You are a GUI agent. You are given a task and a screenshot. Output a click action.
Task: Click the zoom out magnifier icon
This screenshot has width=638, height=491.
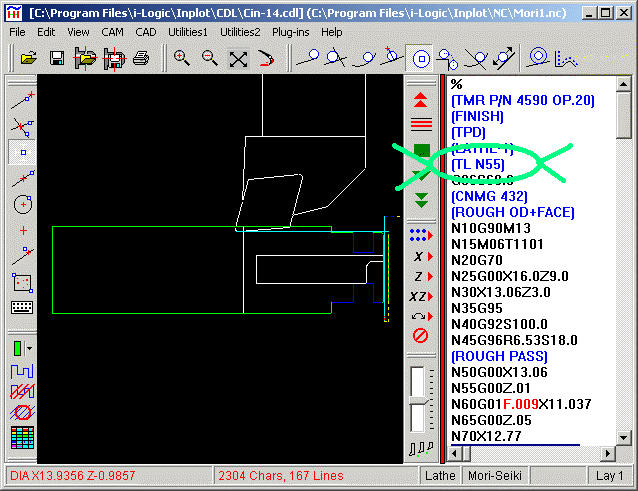coord(210,58)
